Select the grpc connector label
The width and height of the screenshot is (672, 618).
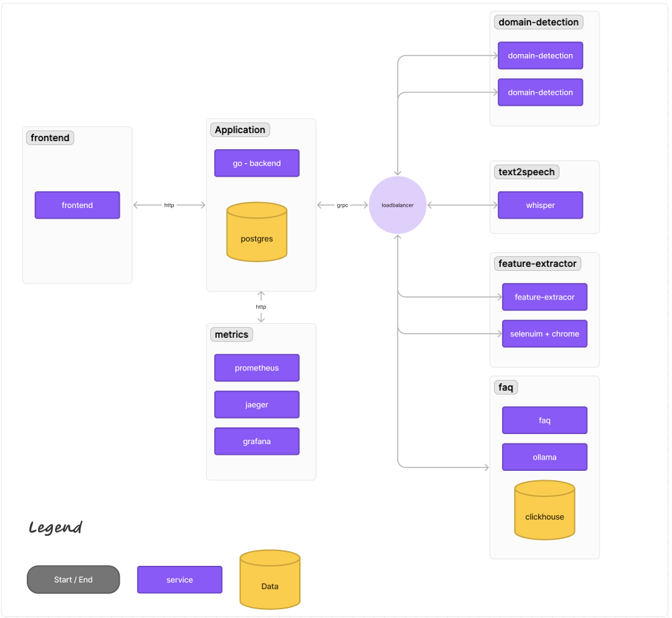[343, 205]
